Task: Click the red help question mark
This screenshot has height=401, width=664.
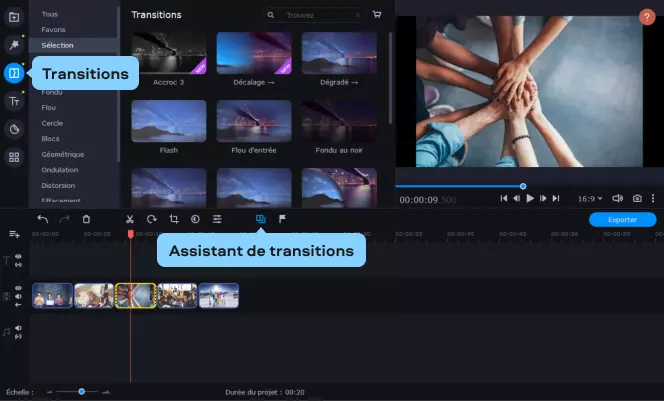Action: 647,17
